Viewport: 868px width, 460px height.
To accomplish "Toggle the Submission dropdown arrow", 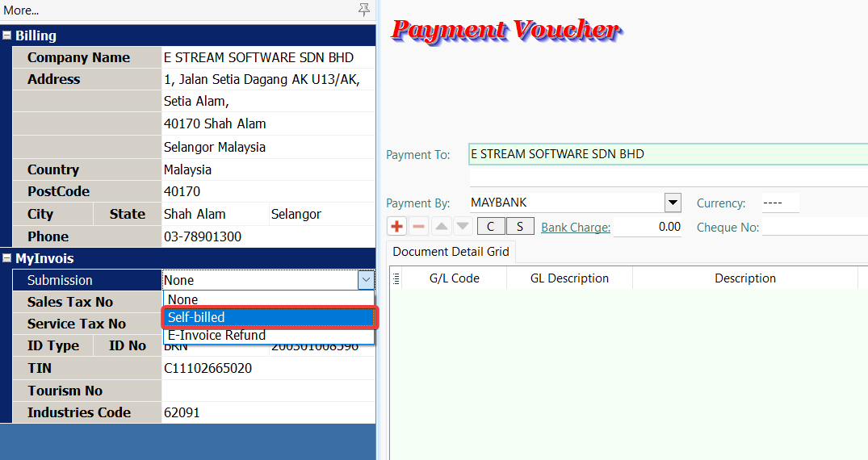I will 367,280.
